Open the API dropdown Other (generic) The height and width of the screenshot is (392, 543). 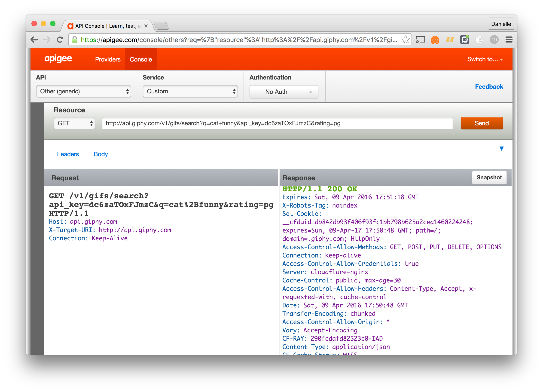click(x=83, y=91)
